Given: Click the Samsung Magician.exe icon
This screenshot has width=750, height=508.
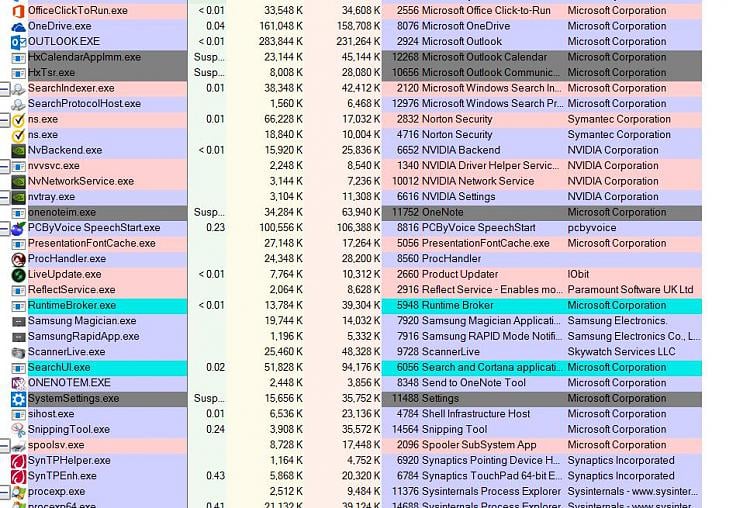Looking at the screenshot, I should tap(18, 321).
